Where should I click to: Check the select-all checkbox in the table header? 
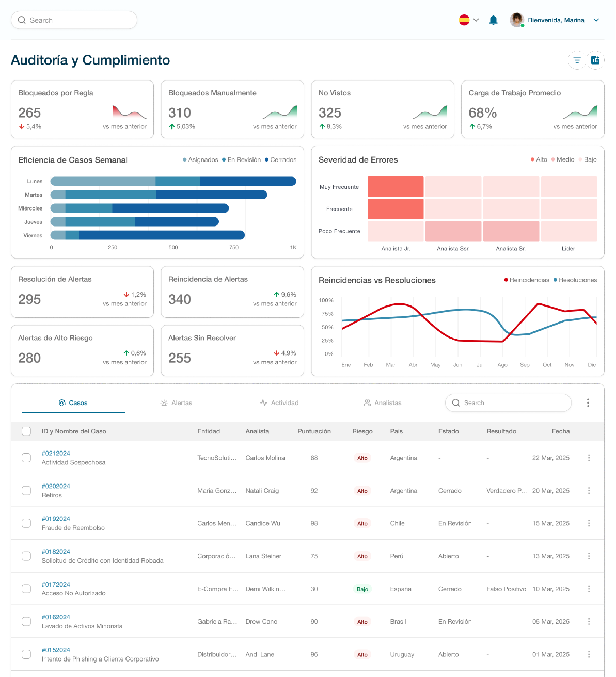point(26,431)
